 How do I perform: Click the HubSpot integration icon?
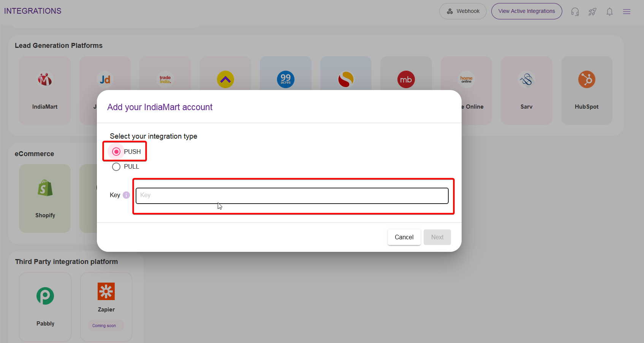586,80
